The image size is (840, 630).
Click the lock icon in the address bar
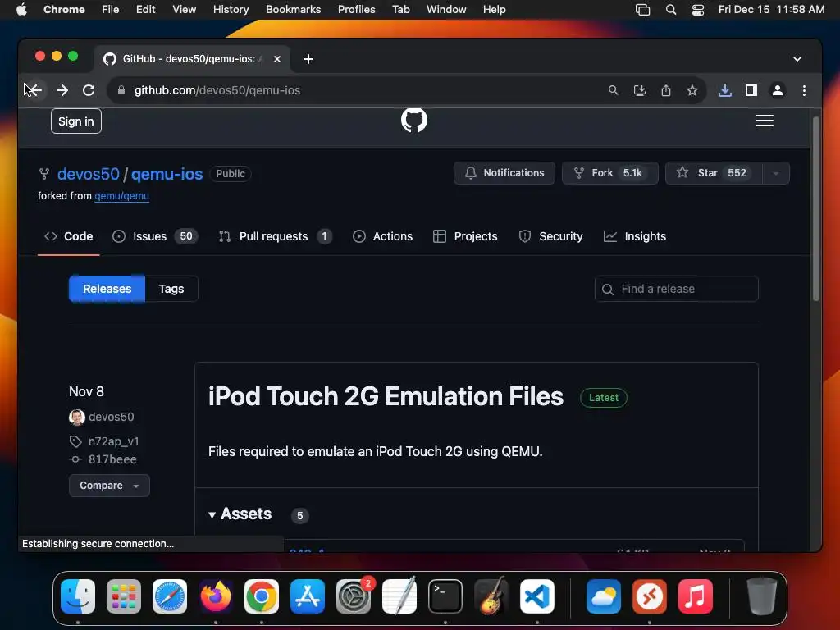point(121,90)
